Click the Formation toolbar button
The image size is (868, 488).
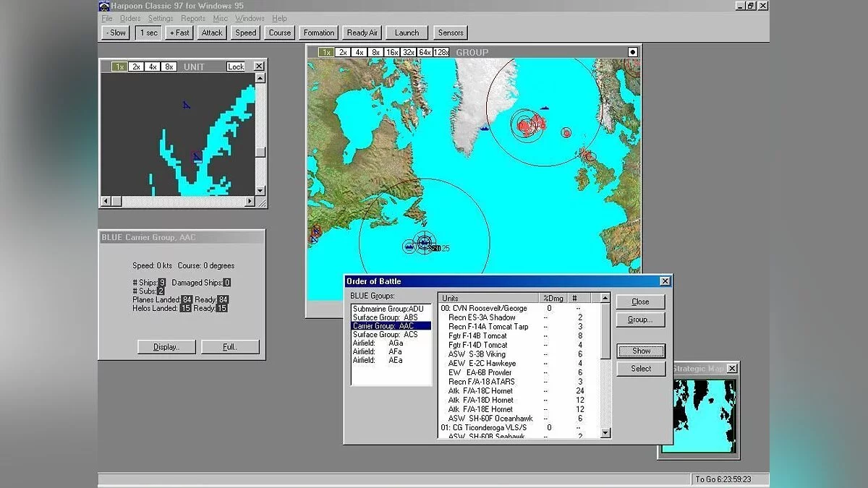(319, 33)
